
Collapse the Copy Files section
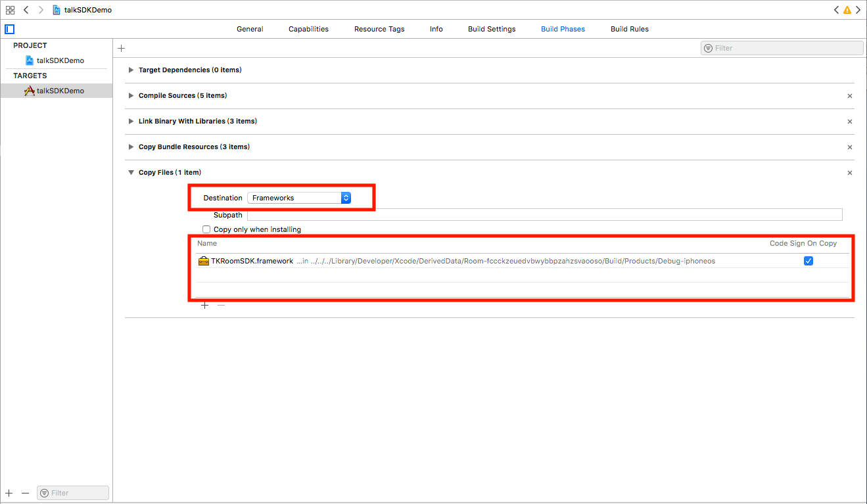pos(131,173)
